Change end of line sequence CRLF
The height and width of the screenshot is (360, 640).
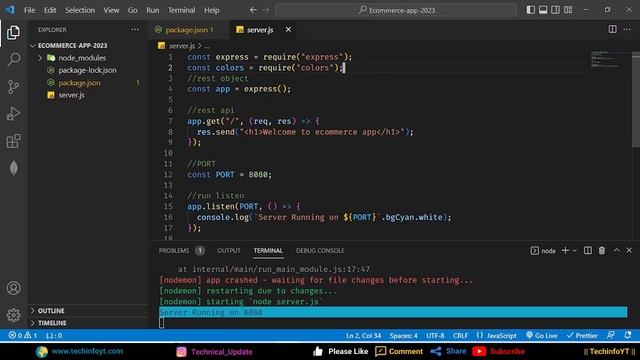tap(460, 336)
